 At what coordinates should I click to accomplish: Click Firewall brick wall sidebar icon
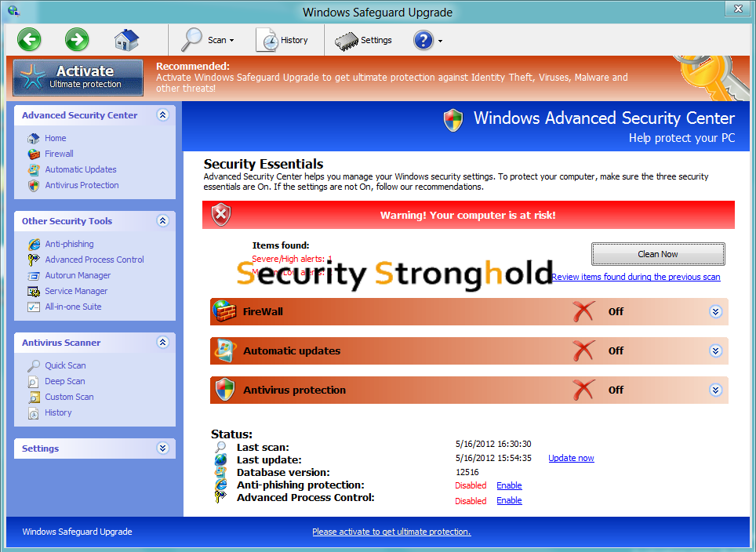click(x=34, y=154)
